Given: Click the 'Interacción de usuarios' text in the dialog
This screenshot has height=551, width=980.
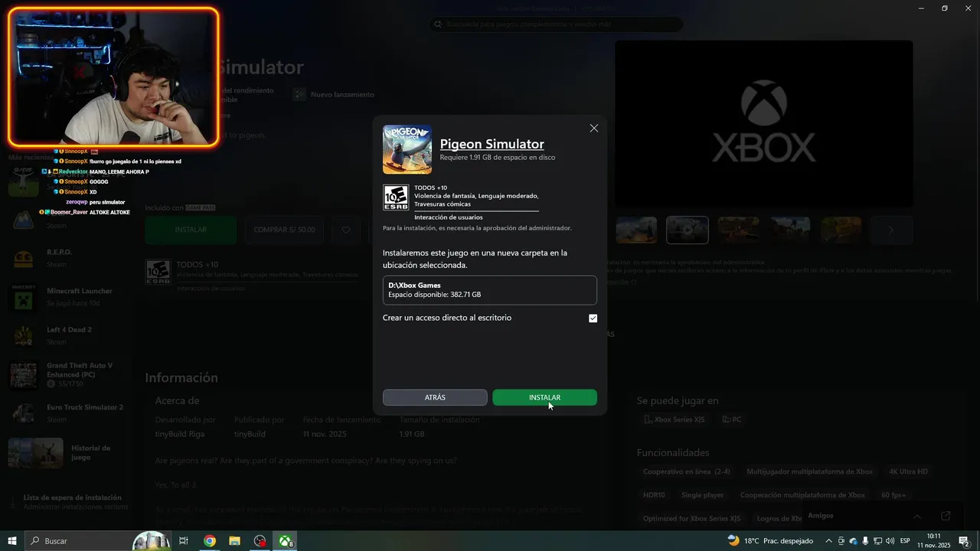Looking at the screenshot, I should click(449, 217).
